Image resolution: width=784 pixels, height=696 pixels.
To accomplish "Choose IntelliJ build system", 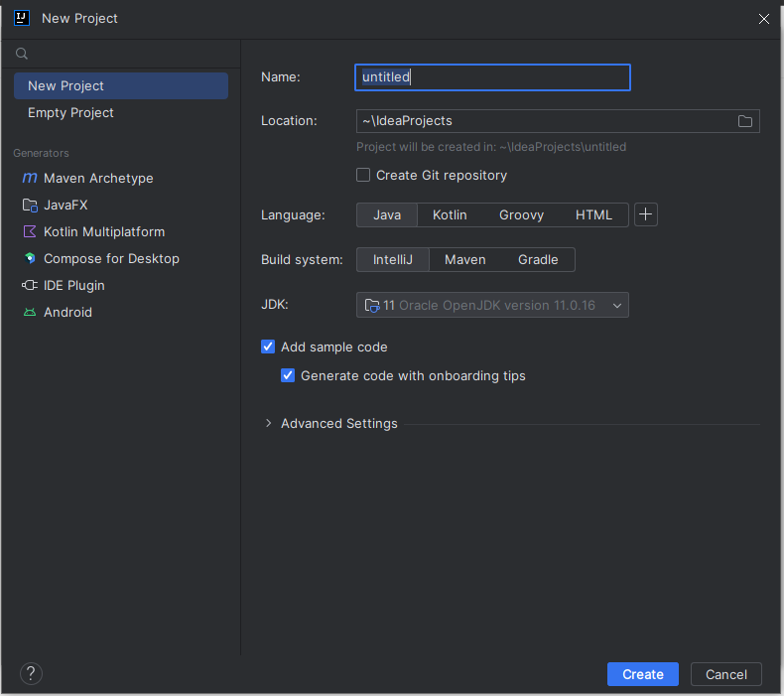I will pos(393,260).
